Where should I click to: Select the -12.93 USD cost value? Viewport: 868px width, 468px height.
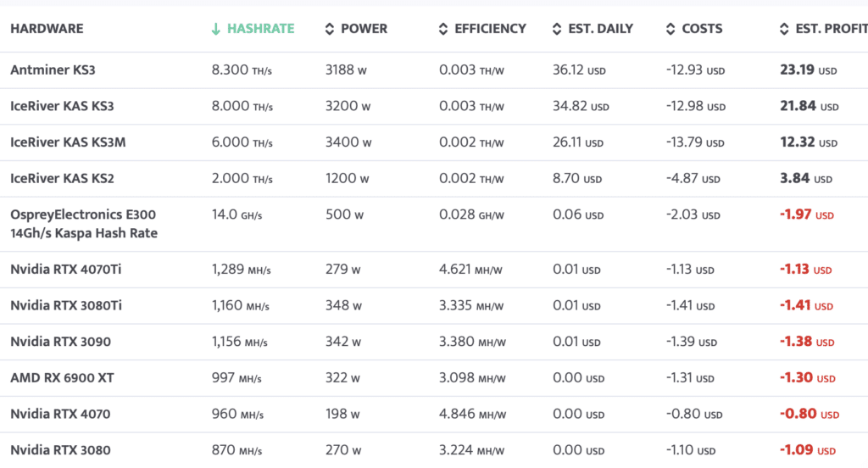(x=695, y=70)
